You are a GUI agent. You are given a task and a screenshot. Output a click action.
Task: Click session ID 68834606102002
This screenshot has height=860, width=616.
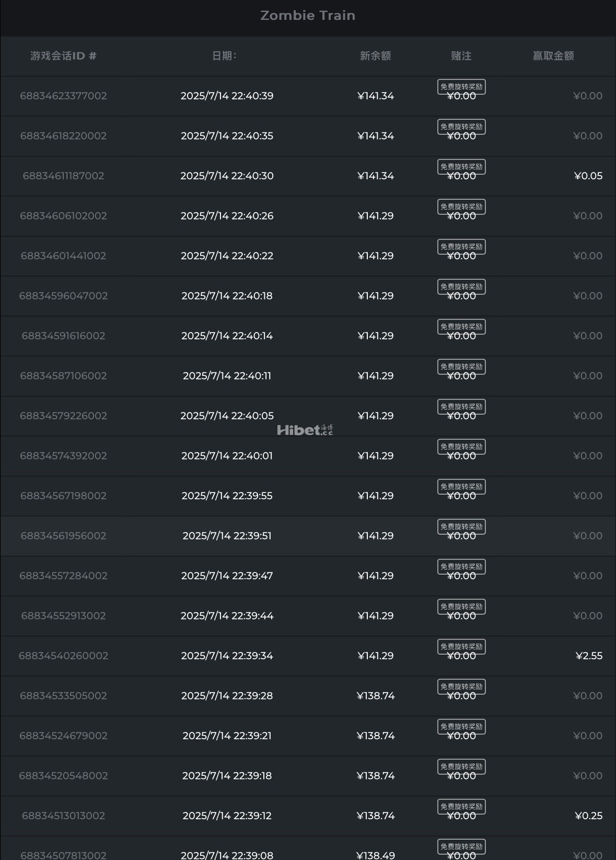click(x=63, y=216)
